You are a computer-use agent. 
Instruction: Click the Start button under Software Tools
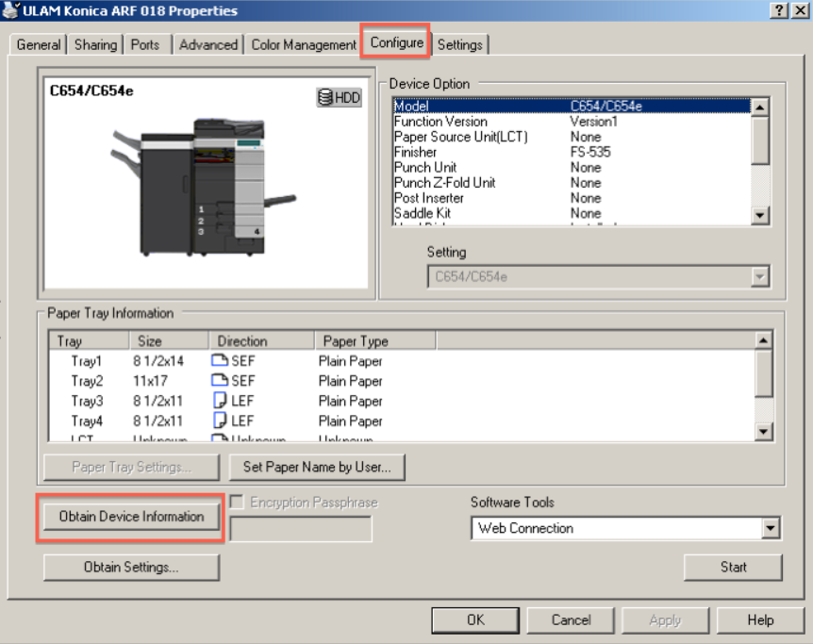point(733,568)
